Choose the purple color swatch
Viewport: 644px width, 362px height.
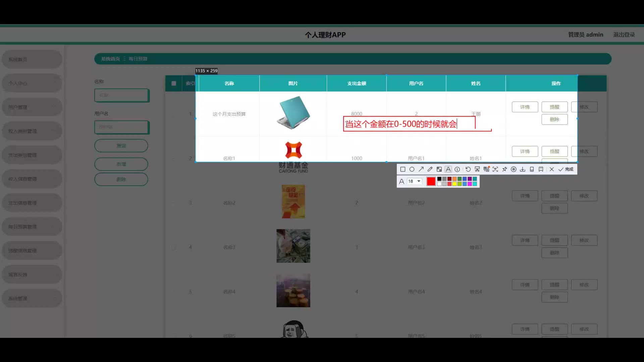click(x=470, y=179)
